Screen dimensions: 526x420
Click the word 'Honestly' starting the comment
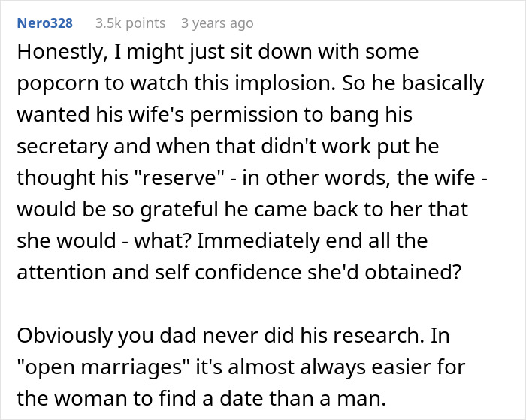click(55, 53)
